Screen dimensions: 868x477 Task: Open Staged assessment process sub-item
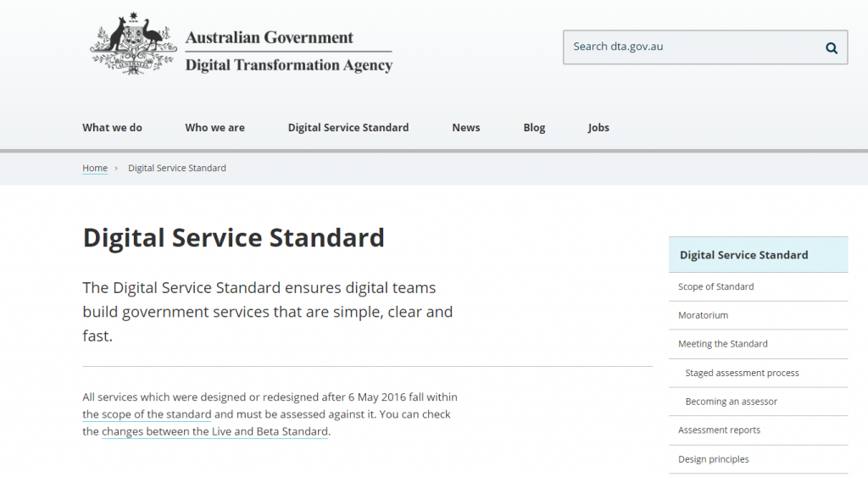point(759,373)
